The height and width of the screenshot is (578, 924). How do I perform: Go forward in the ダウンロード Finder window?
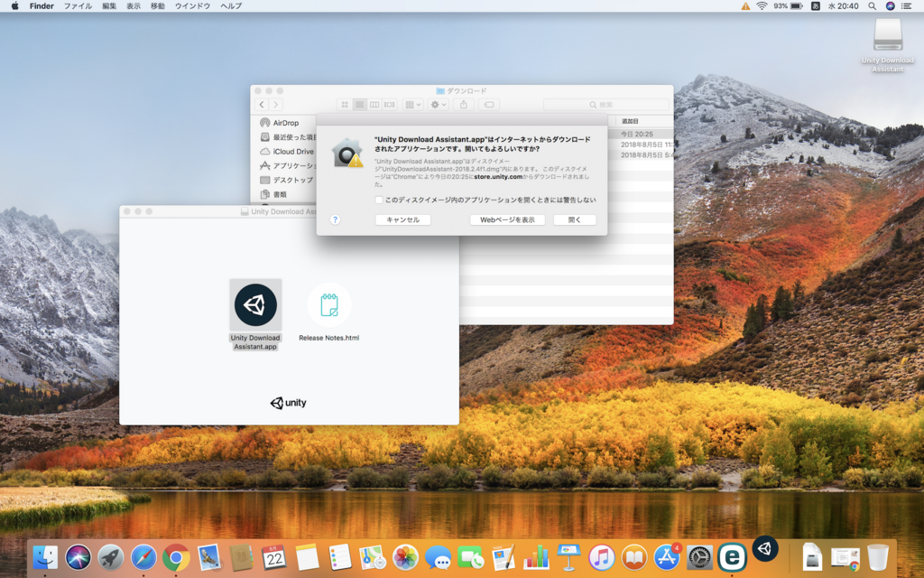276,105
